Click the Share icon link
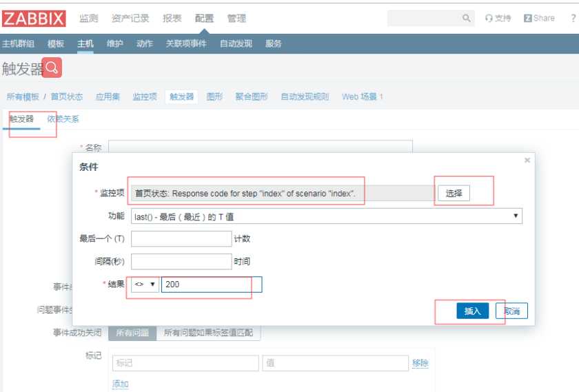 click(x=539, y=19)
